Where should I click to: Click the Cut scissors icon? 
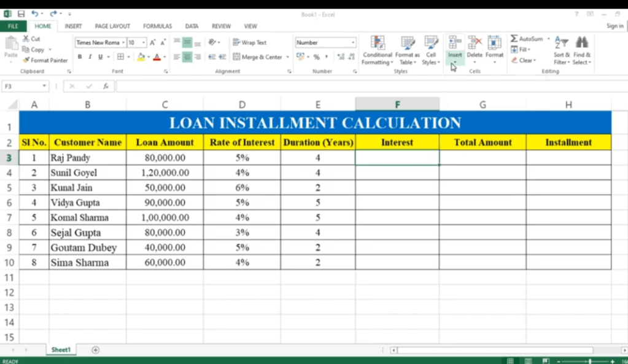(26, 39)
